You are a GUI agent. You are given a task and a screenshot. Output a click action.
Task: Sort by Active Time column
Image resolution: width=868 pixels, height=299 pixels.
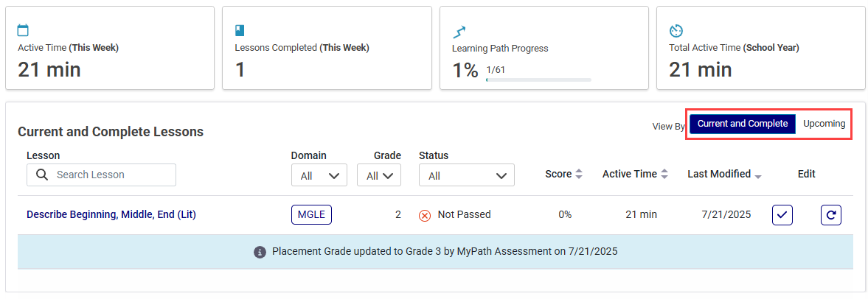tap(635, 174)
